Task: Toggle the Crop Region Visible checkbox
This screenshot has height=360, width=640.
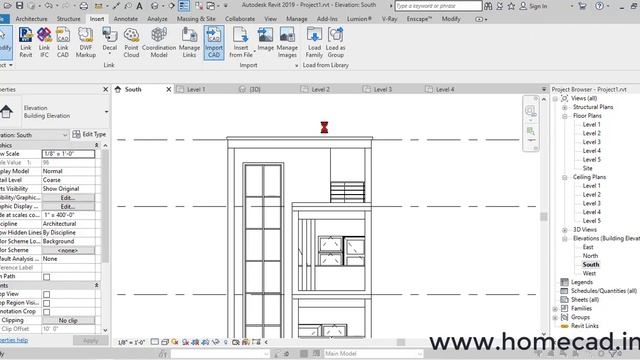Action: click(x=47, y=303)
